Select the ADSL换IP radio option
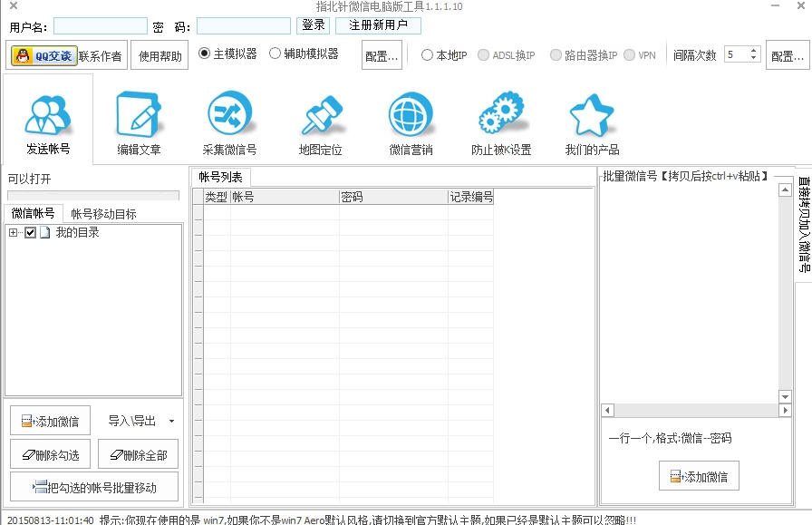Image resolution: width=812 pixels, height=525 pixels. (483, 55)
